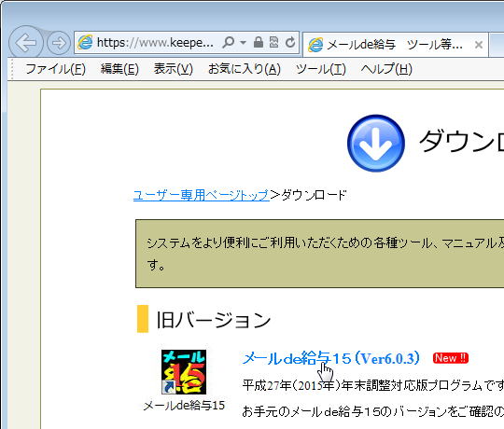Click the メールde給与15 program icon thumbnail

tap(184, 372)
